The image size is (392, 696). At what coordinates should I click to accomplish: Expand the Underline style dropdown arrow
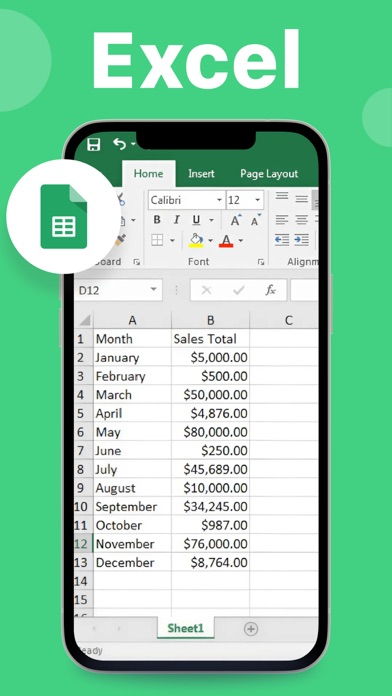pos(211,220)
